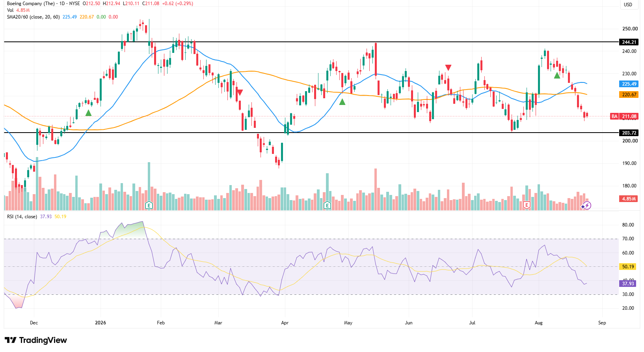Click the red down-triangle signal in June

[x=448, y=67]
